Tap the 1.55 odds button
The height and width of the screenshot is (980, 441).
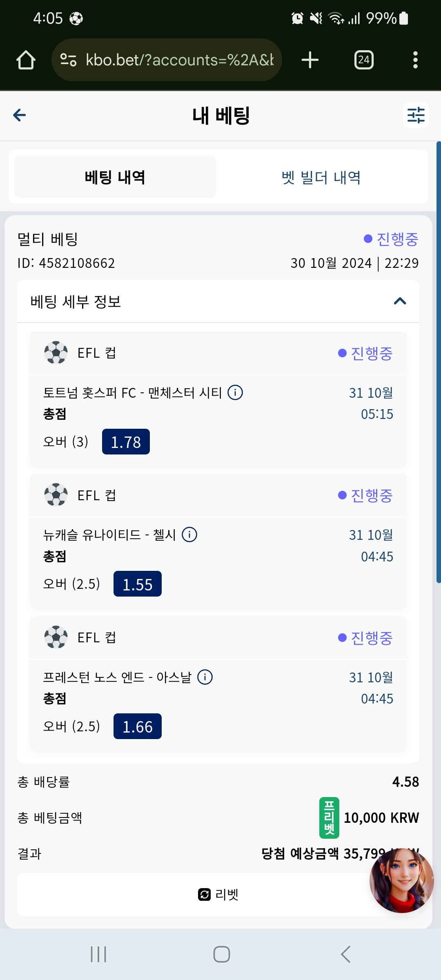(138, 584)
